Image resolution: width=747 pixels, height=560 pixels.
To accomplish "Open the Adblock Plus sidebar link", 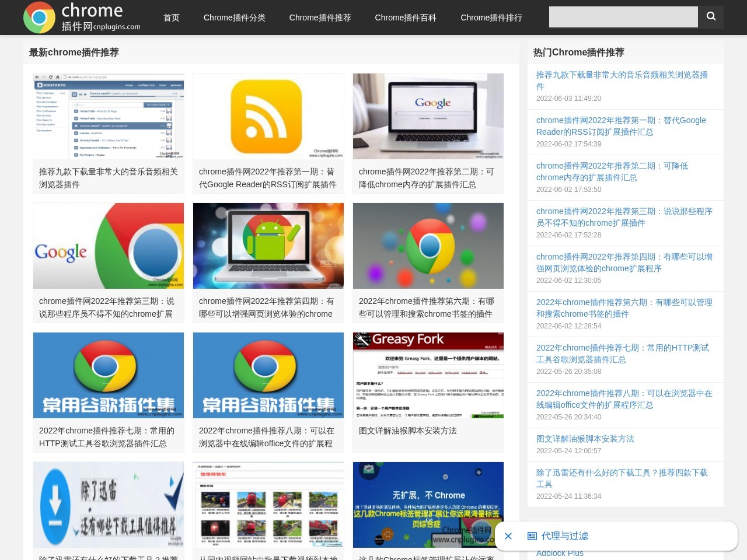I will (560, 553).
